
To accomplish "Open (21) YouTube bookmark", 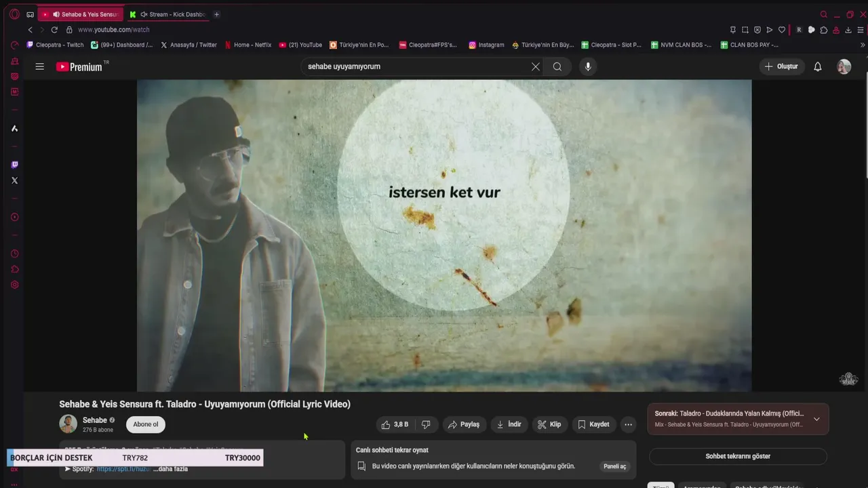I will (300, 45).
